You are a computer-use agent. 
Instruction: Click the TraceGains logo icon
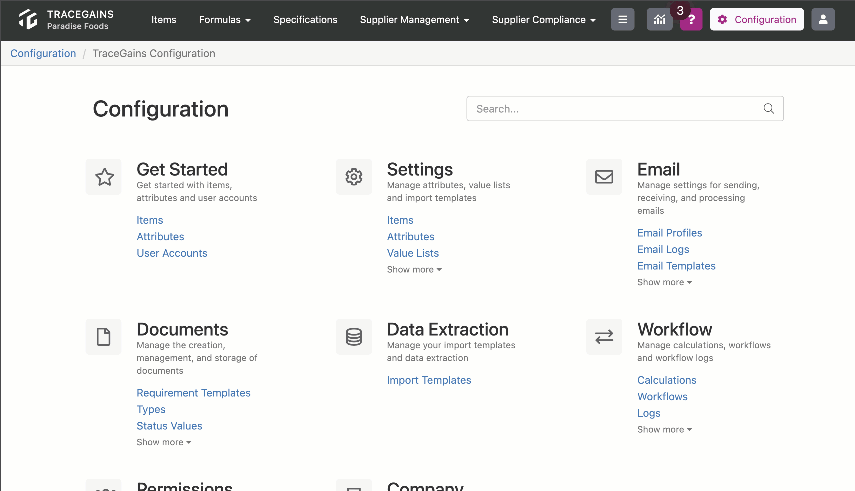28,19
